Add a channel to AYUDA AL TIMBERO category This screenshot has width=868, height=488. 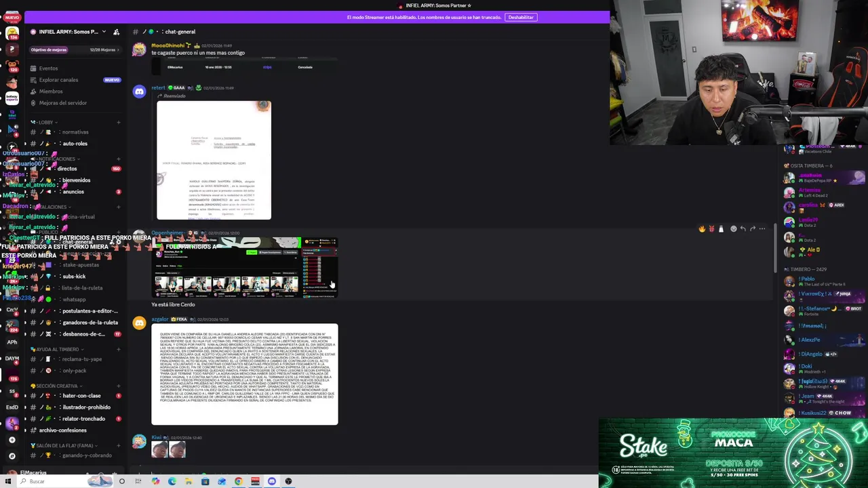[x=118, y=350]
